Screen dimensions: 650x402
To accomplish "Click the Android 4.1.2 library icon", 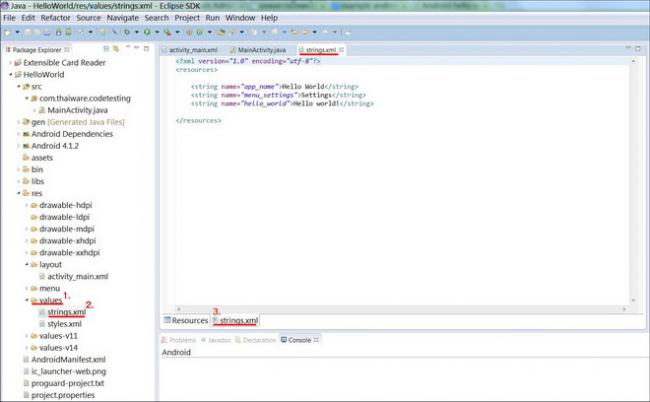I will point(26,146).
